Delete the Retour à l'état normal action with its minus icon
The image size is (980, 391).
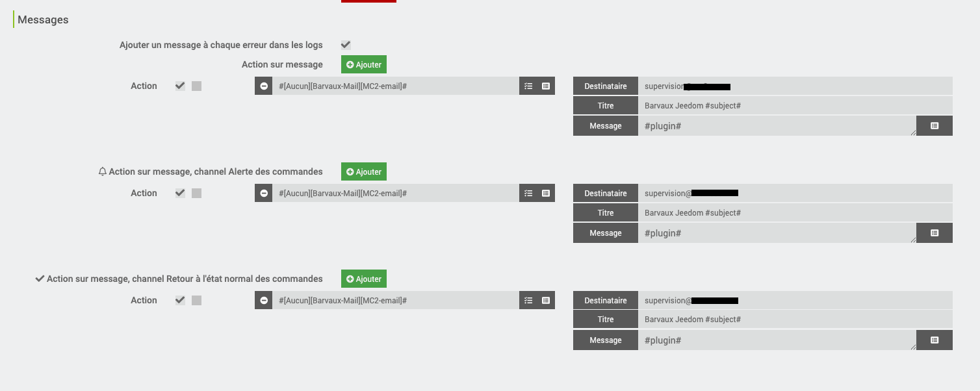(x=263, y=300)
